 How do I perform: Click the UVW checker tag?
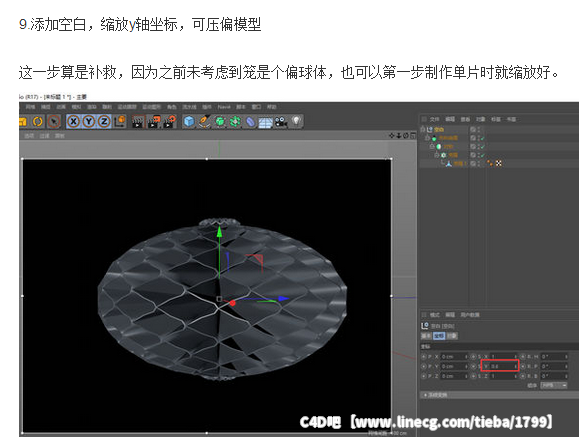coord(499,163)
